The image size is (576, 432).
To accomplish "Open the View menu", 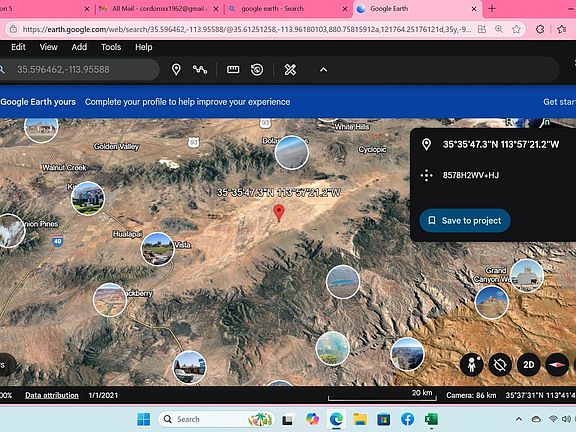I will pos(48,47).
